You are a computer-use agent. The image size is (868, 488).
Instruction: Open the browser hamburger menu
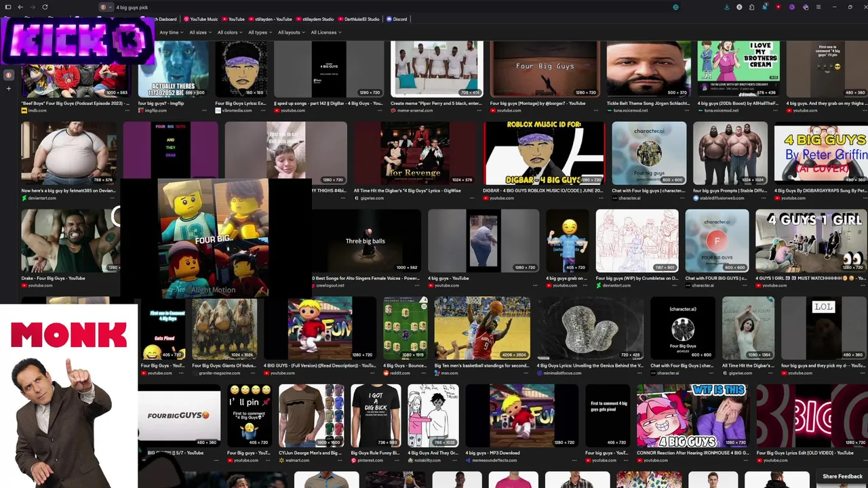[818, 7]
